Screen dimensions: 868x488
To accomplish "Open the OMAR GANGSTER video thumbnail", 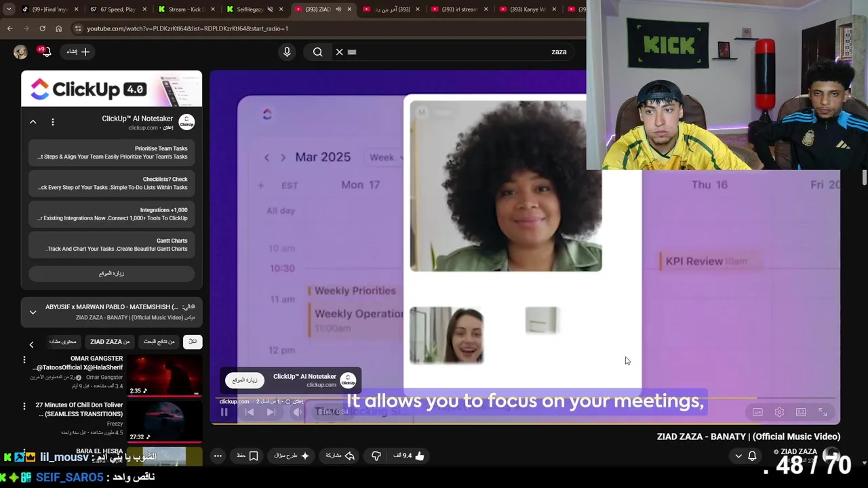I will [165, 375].
